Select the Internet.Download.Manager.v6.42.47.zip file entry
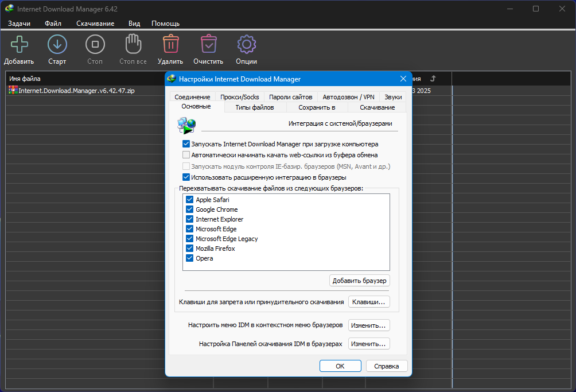The height and width of the screenshot is (392, 576). [x=76, y=91]
